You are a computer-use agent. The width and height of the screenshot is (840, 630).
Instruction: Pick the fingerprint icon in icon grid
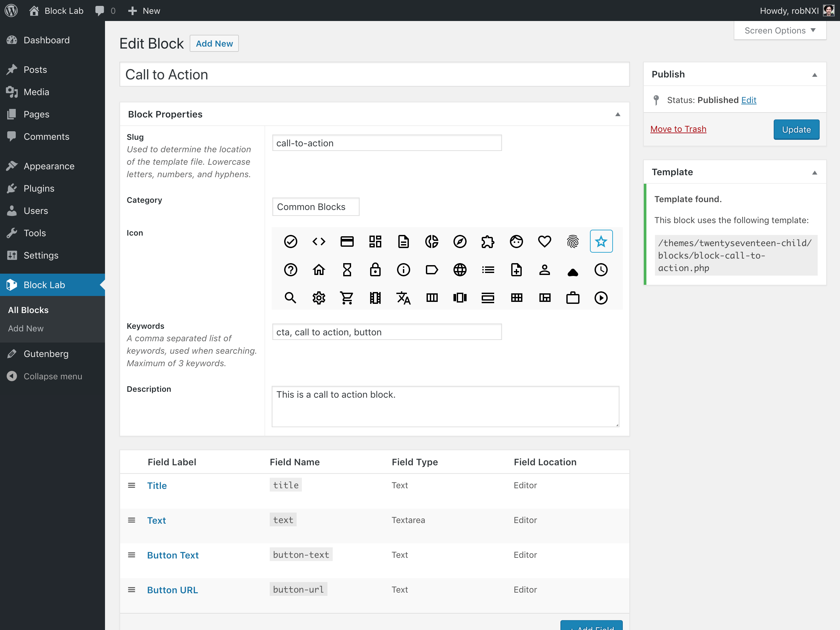pyautogui.click(x=572, y=241)
